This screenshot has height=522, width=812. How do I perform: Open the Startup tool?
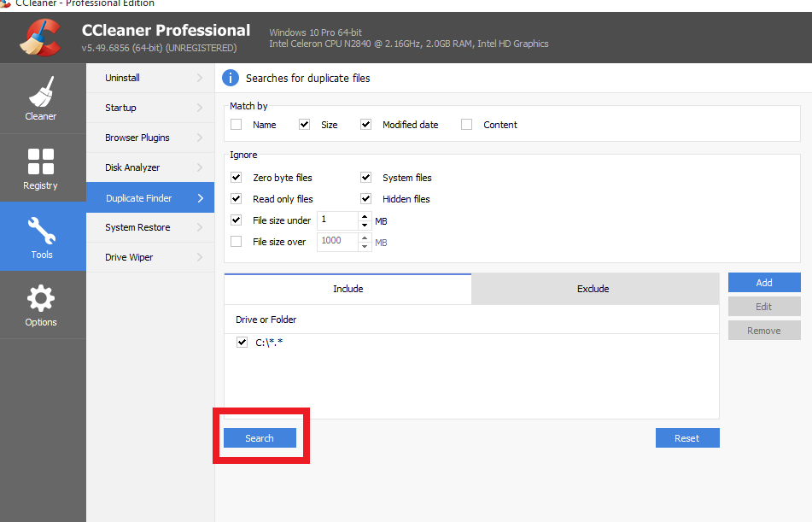tap(150, 108)
